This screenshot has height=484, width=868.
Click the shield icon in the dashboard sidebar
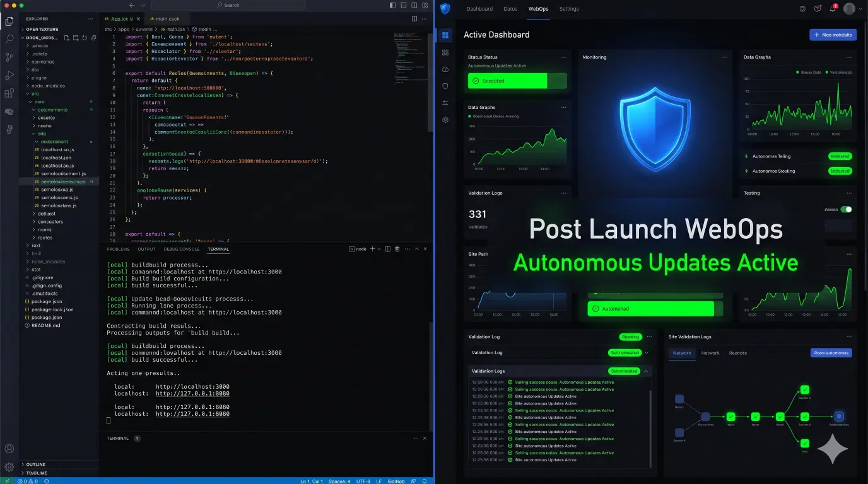click(445, 86)
